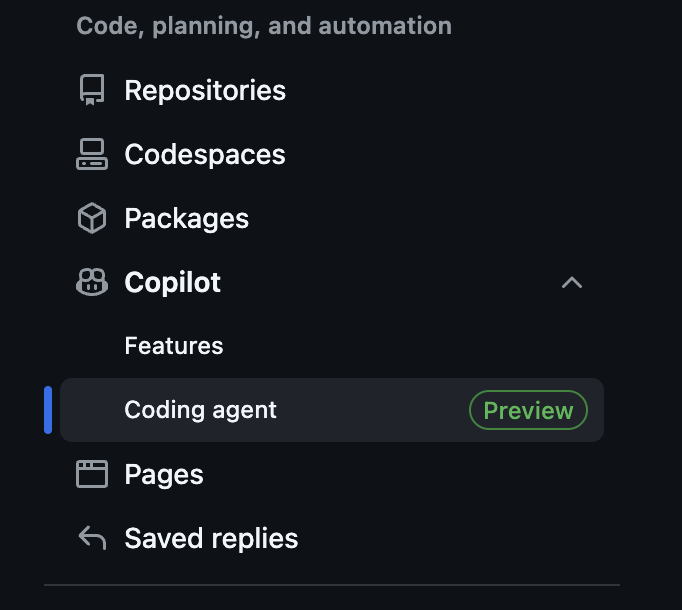Collapse the Copilot section with the chevron
This screenshot has height=610, width=682.
572,283
